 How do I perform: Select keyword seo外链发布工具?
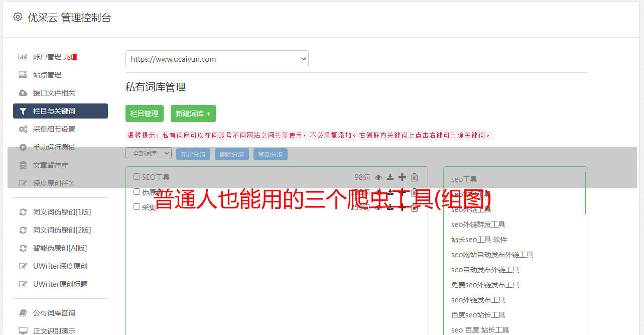pos(478,300)
